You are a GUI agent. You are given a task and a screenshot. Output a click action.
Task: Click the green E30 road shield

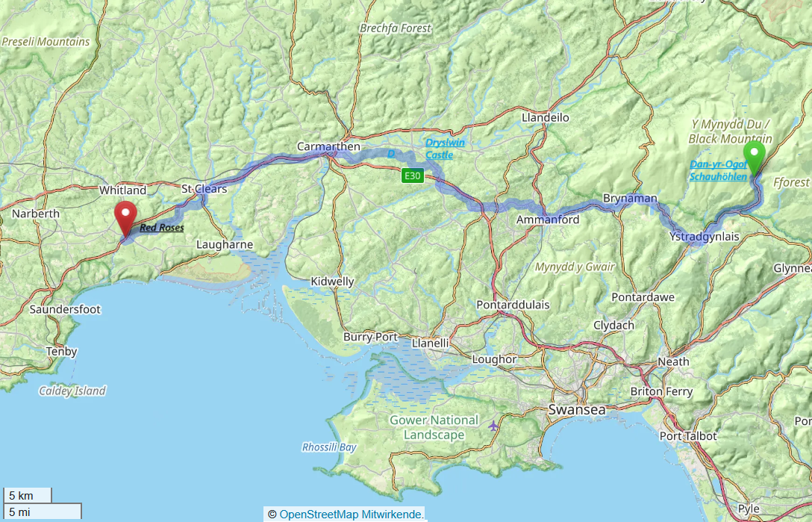click(x=412, y=175)
